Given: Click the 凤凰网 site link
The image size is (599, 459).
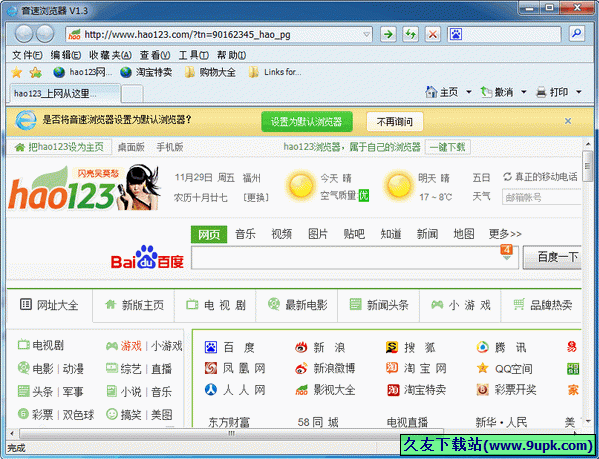Looking at the screenshot, I should (x=235, y=368).
